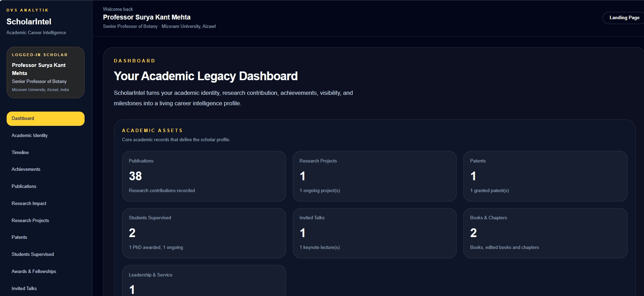Viewport: 644px width, 296px height.
Task: Select Achievements in the sidebar
Action: 45,169
